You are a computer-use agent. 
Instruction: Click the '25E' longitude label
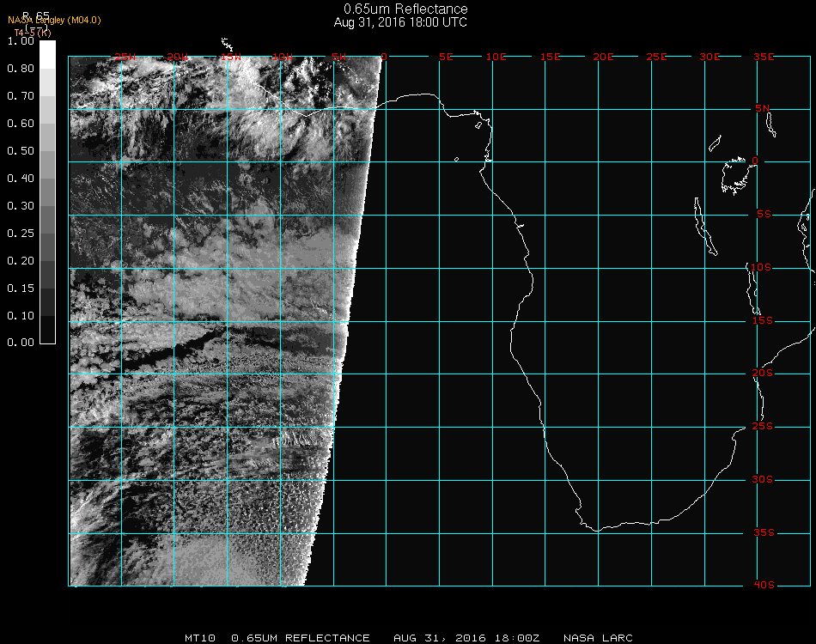pos(657,57)
